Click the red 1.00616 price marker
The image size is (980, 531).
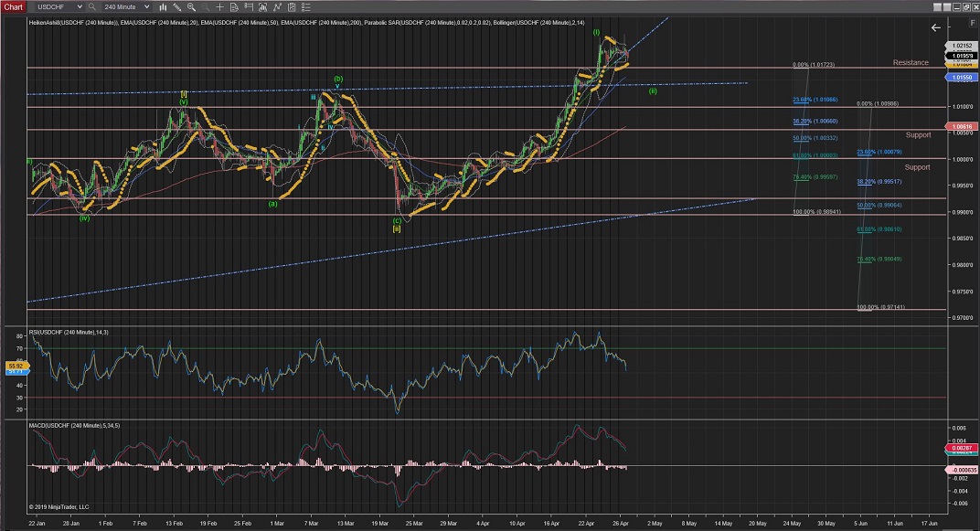tap(962, 126)
